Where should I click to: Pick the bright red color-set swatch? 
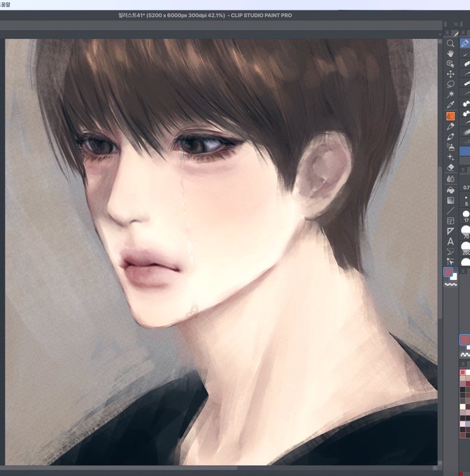pos(468,384)
